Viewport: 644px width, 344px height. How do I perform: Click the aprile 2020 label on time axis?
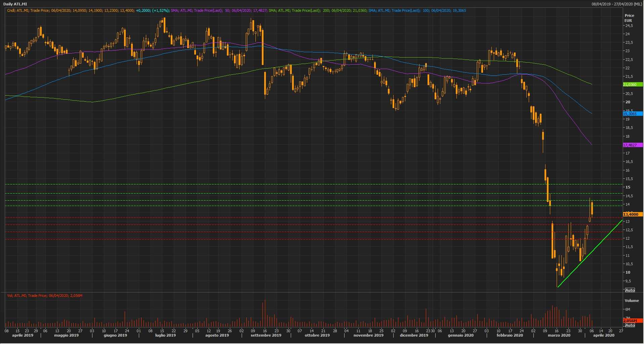pos(604,335)
